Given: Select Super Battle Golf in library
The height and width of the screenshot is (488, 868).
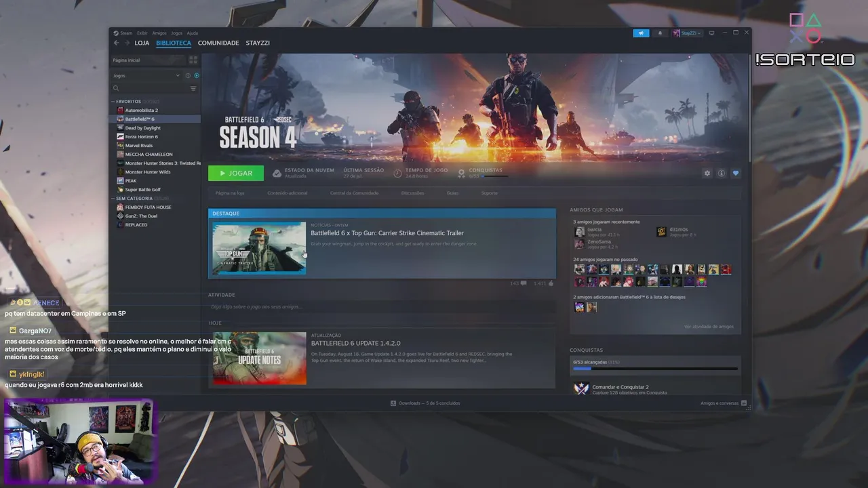Looking at the screenshot, I should [x=142, y=190].
